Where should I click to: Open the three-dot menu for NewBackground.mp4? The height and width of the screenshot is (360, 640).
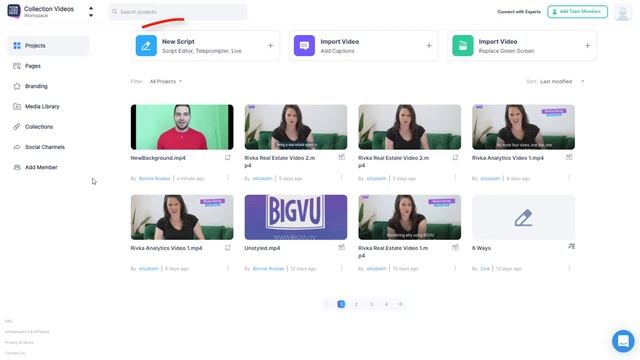(228, 178)
